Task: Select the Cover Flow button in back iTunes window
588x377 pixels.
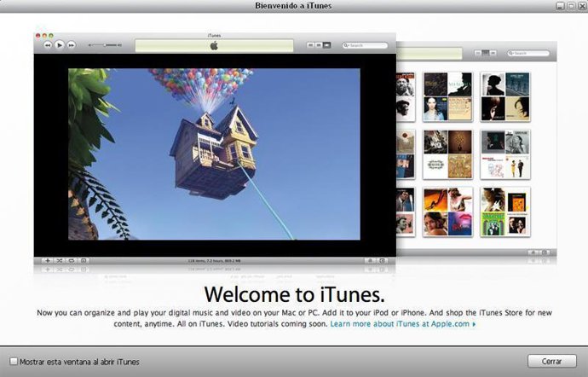Action: coord(493,53)
